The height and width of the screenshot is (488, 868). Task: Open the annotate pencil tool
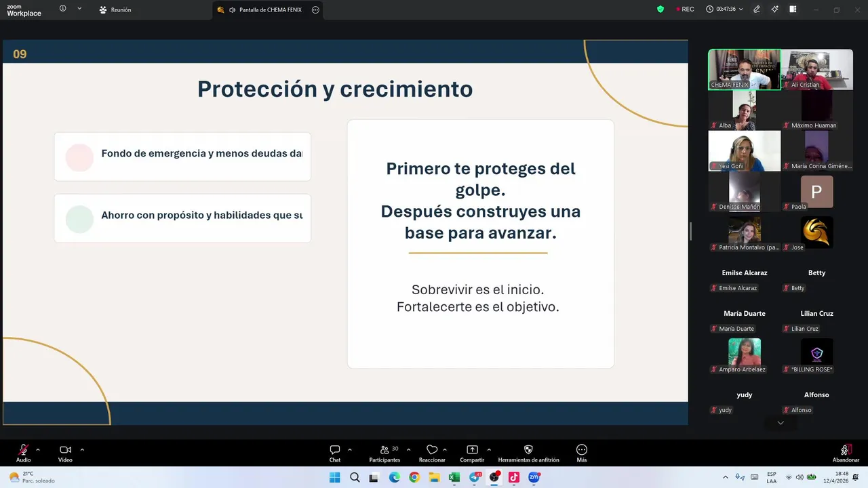(x=757, y=9)
